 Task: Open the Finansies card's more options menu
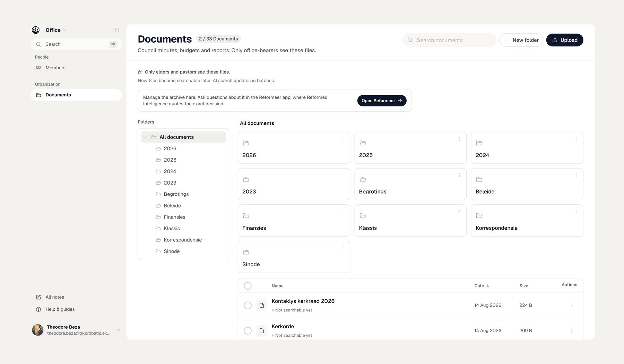(343, 212)
